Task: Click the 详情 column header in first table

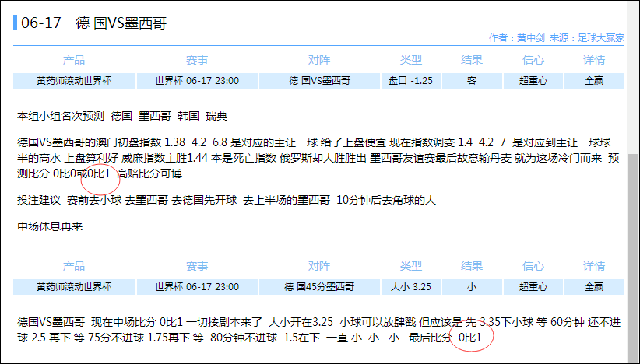Action: click(x=594, y=61)
